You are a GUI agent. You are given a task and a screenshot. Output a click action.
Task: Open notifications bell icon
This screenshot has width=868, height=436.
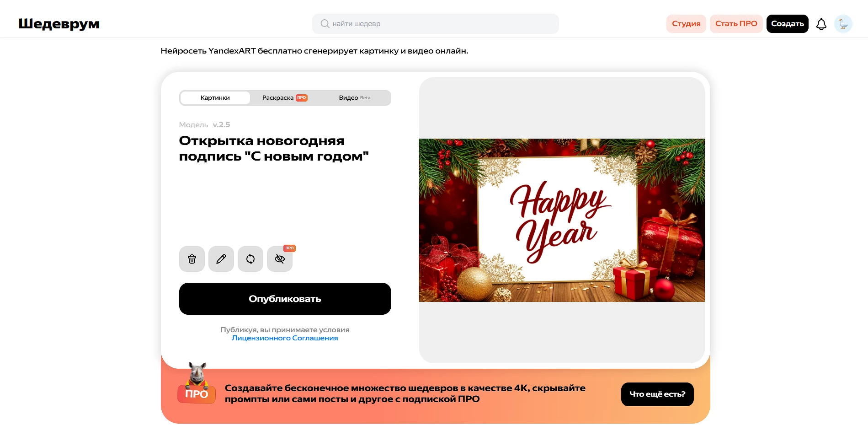tap(821, 24)
